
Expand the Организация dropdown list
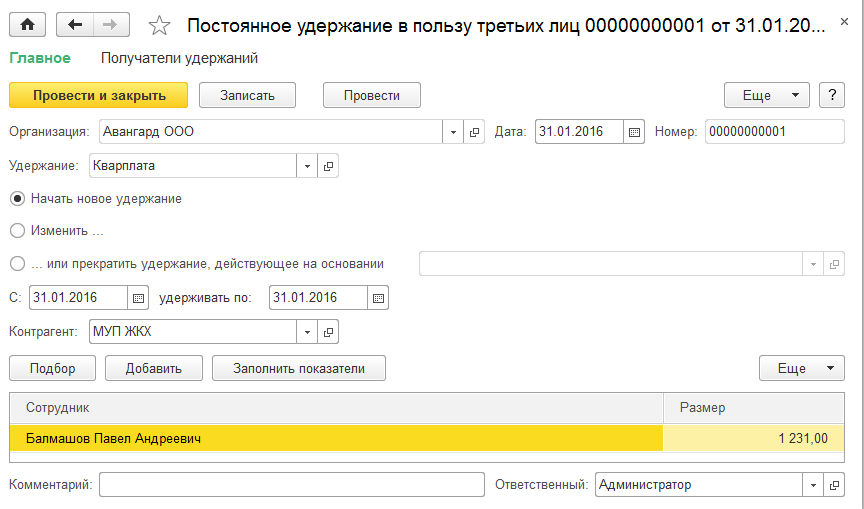pos(453,132)
